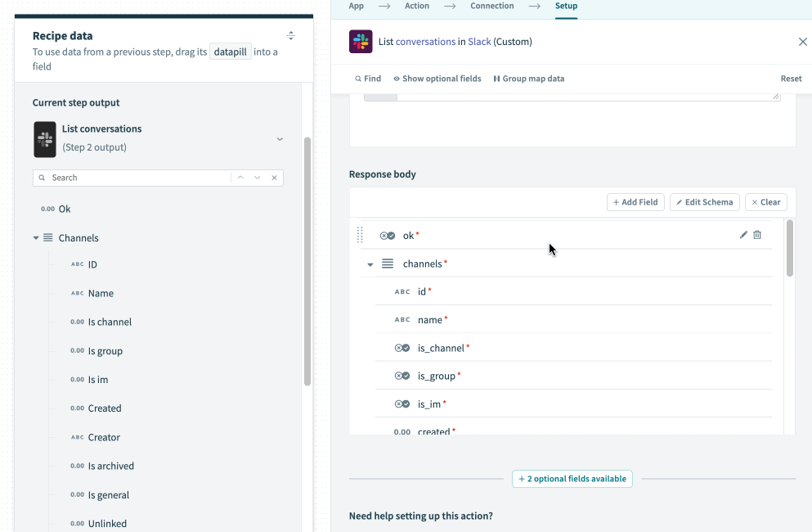The height and width of the screenshot is (532, 812).
Task: Collapse the Channels tree in Recipe data
Action: [x=36, y=237]
